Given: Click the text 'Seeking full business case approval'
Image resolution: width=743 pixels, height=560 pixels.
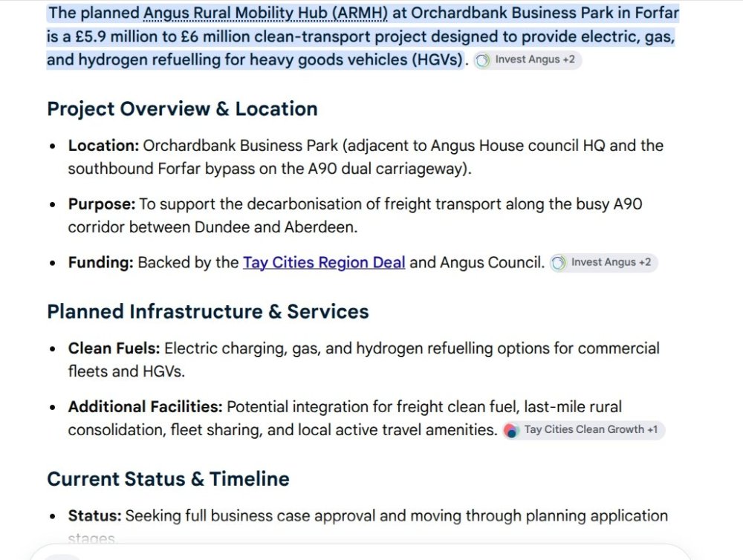Looking at the screenshot, I should (250, 516).
